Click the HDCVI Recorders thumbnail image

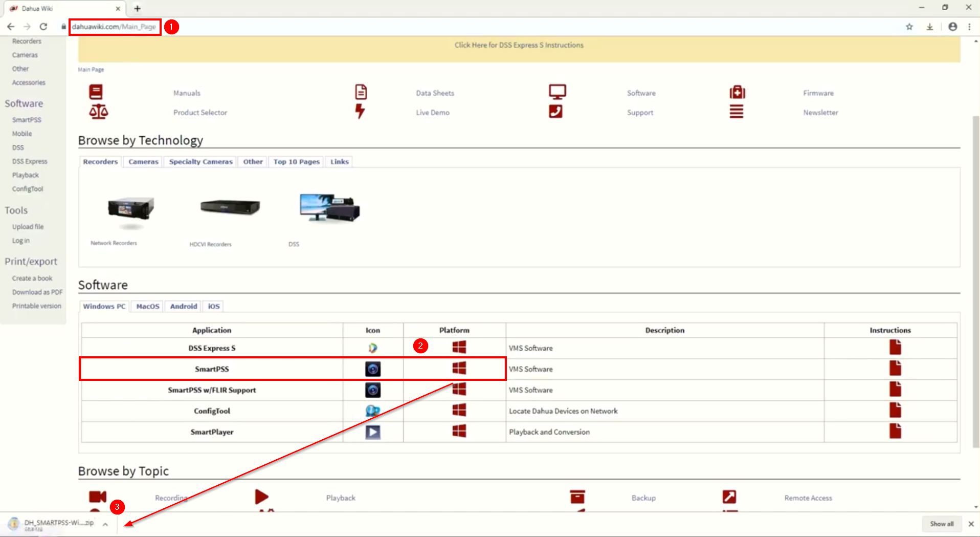230,207
